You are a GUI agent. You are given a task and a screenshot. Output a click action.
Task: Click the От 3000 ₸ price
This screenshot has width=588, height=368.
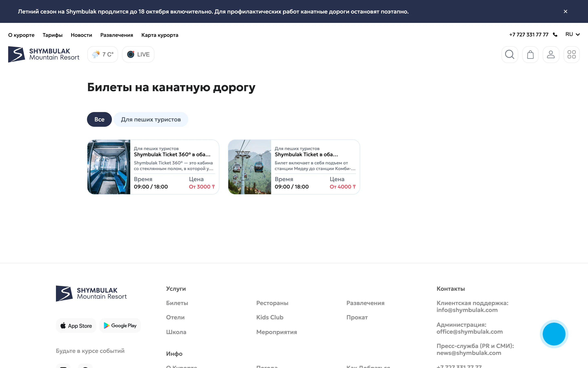[x=202, y=187]
